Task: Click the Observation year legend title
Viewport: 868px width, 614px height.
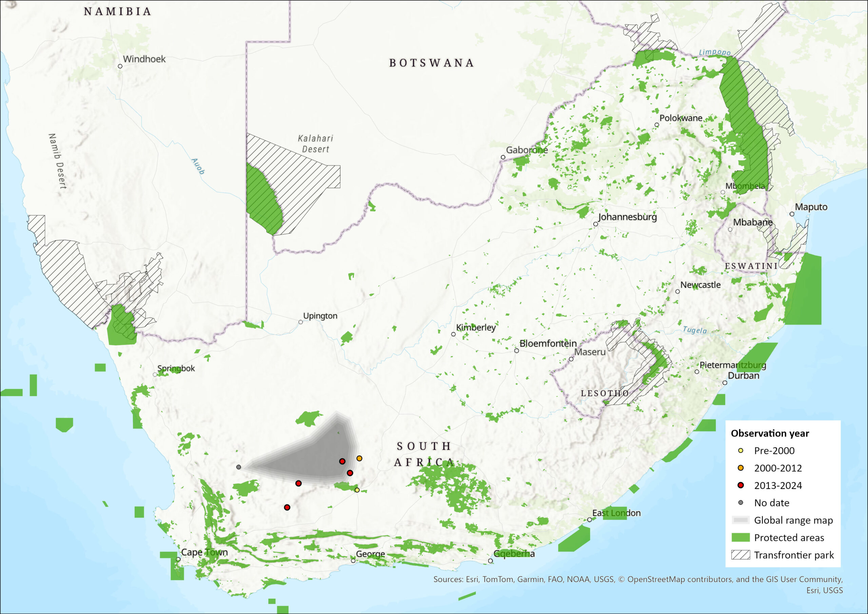Action: tap(770, 433)
